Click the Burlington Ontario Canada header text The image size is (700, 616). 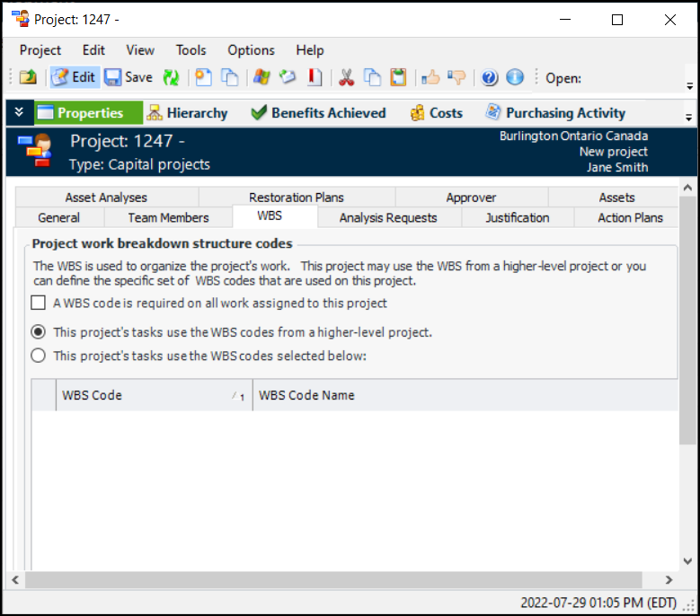point(573,136)
